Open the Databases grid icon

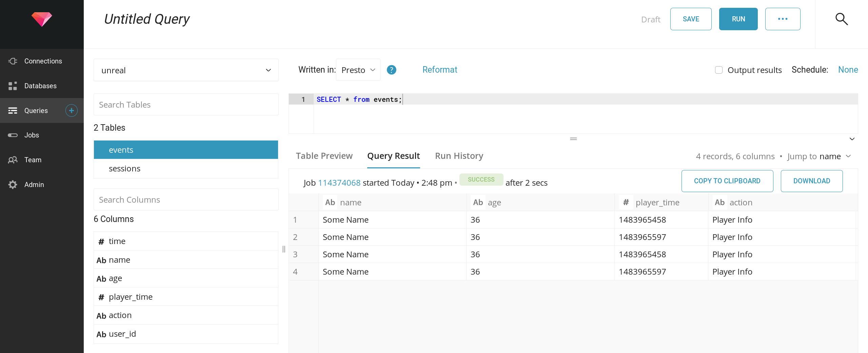[x=13, y=86]
